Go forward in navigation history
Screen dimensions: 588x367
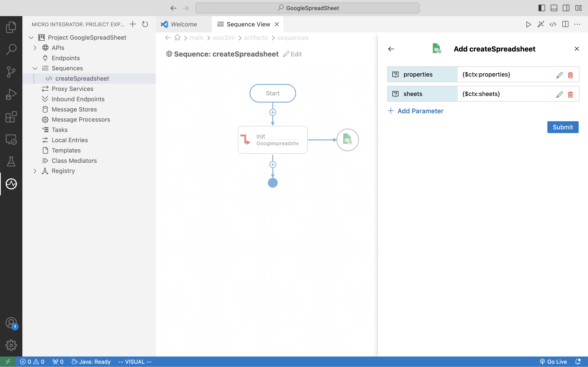(x=185, y=8)
